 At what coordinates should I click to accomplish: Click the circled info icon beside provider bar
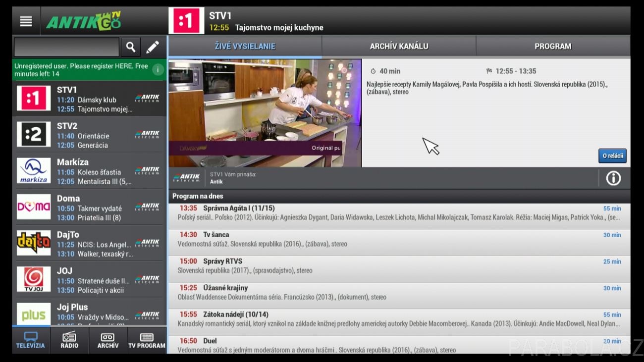point(613,178)
